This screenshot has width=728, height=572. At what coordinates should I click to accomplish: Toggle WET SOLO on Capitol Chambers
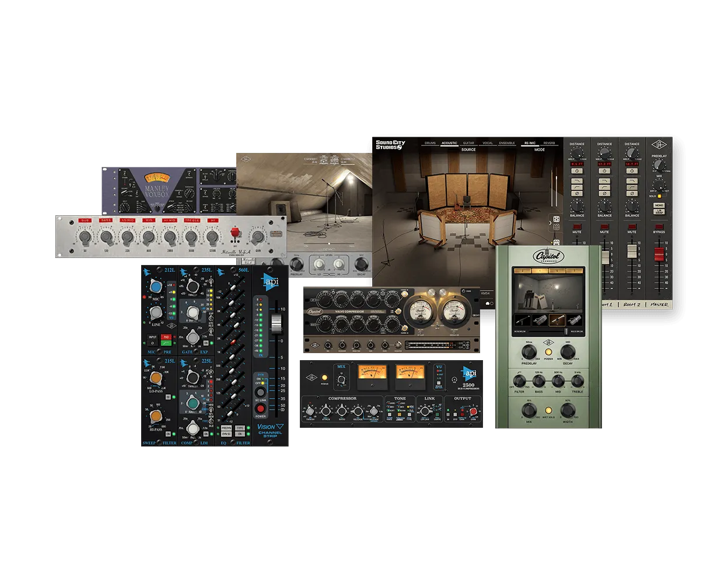[x=548, y=411]
